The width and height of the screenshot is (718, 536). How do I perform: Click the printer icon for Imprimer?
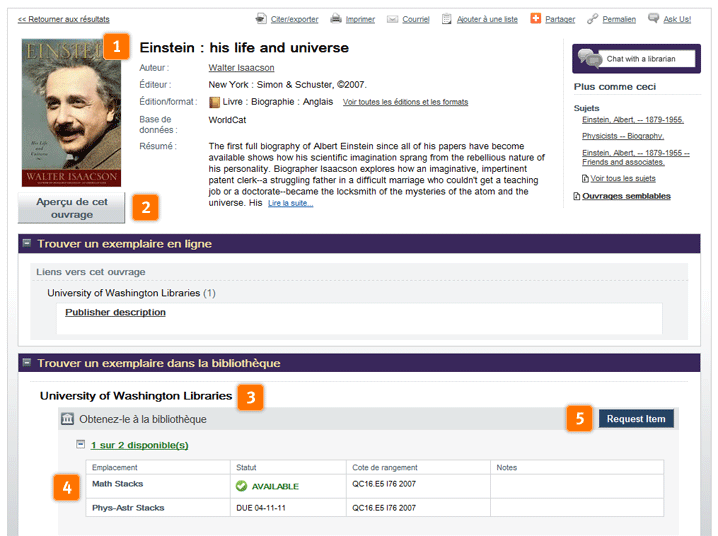337,18
